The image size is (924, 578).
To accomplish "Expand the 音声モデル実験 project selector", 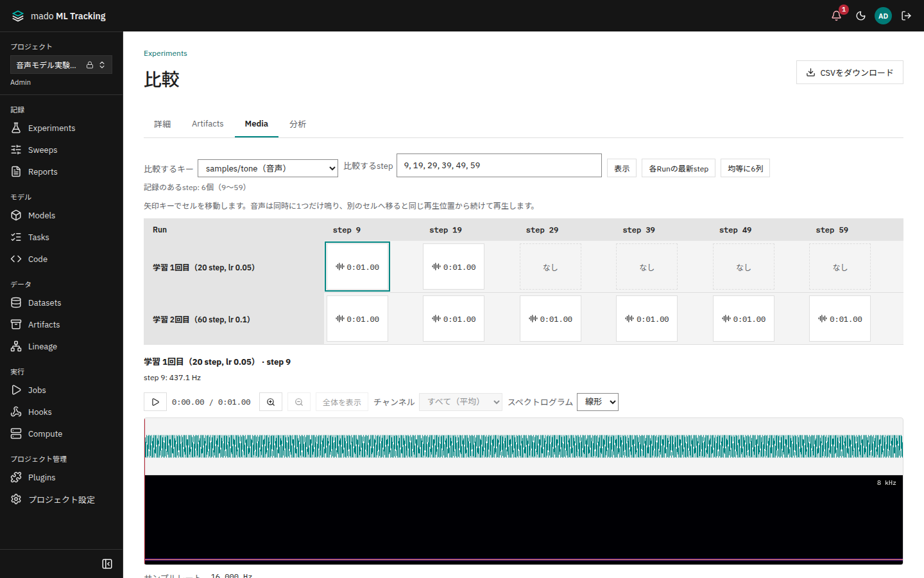I will (62, 65).
